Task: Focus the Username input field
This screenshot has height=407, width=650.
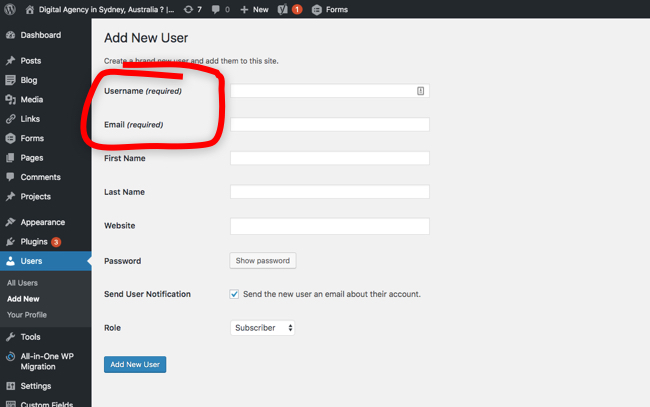Action: click(x=330, y=91)
